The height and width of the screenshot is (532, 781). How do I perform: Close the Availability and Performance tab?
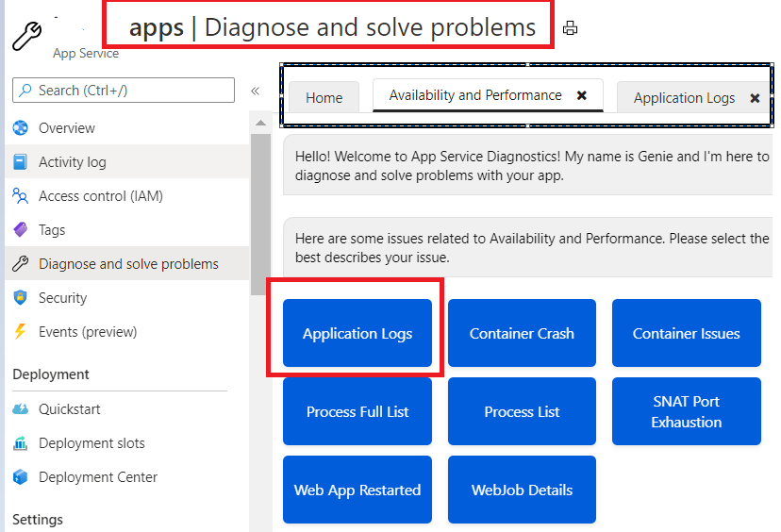tap(581, 95)
